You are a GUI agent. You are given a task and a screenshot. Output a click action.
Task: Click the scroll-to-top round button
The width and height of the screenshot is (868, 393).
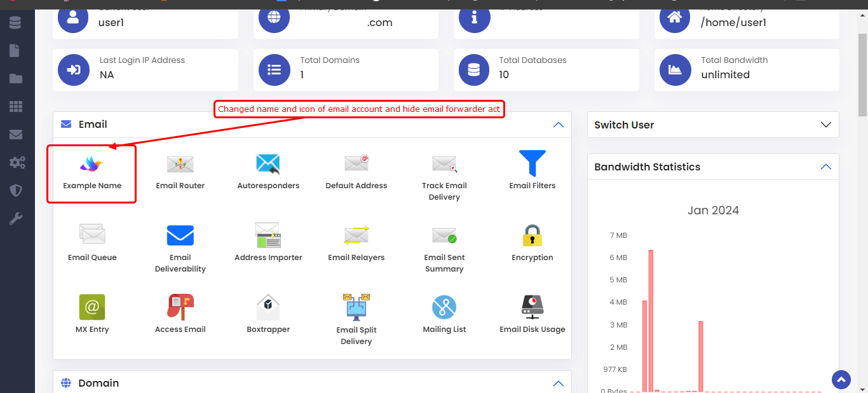pos(841,380)
